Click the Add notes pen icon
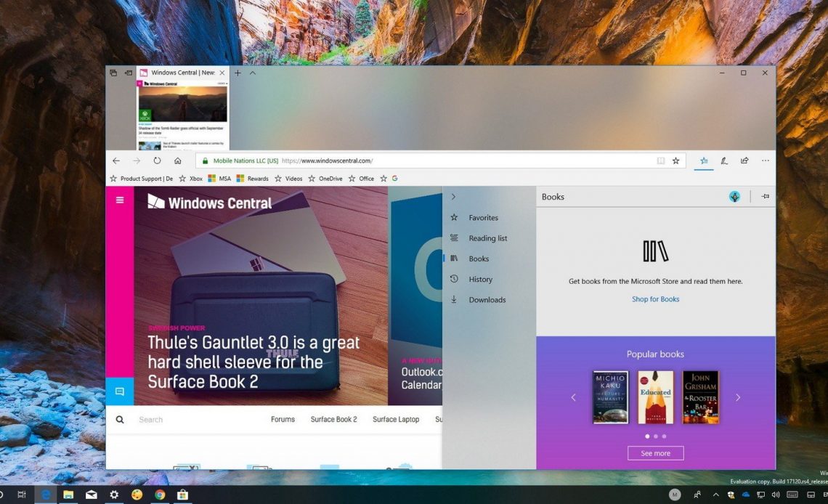 coord(723,160)
